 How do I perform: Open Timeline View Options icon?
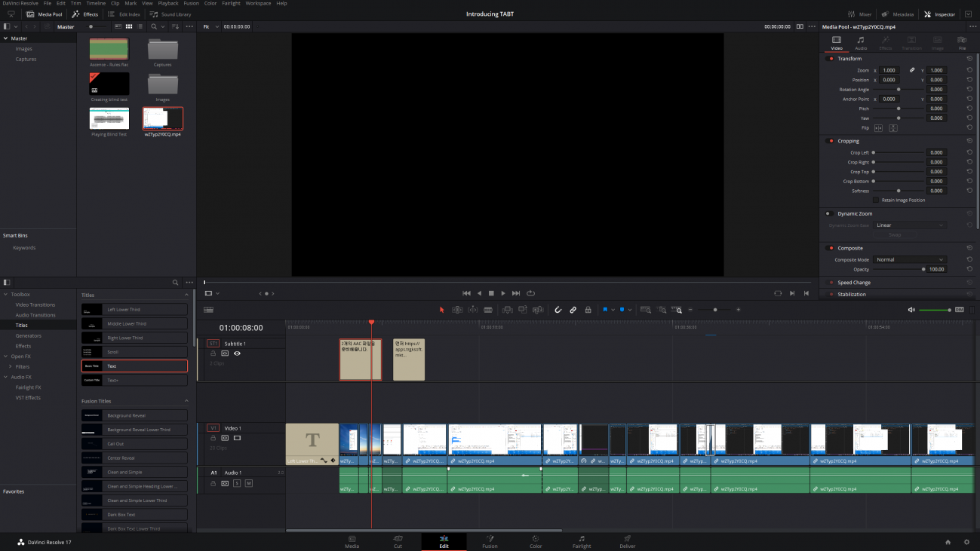click(208, 310)
